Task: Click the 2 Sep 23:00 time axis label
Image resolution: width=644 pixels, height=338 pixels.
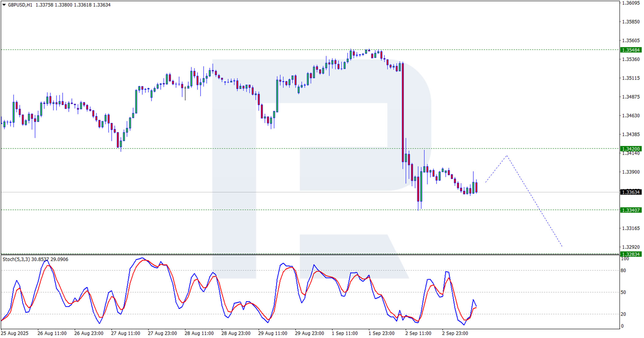Action: [x=455, y=333]
